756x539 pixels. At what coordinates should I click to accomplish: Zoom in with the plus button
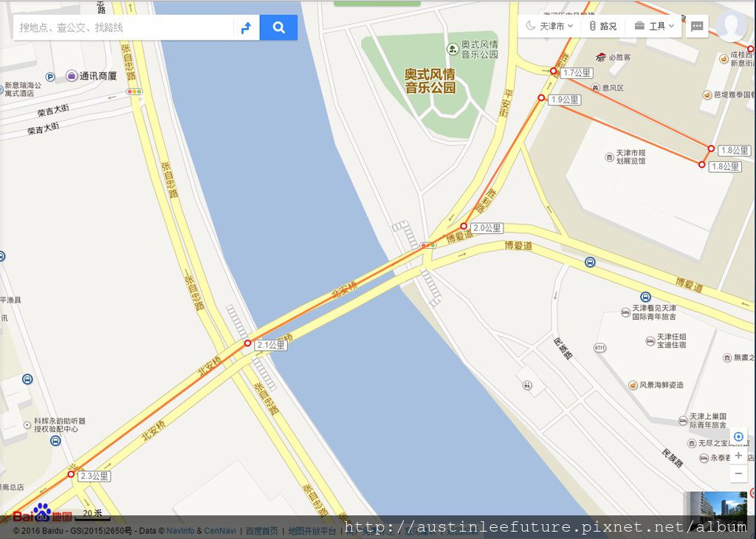pyautogui.click(x=738, y=456)
